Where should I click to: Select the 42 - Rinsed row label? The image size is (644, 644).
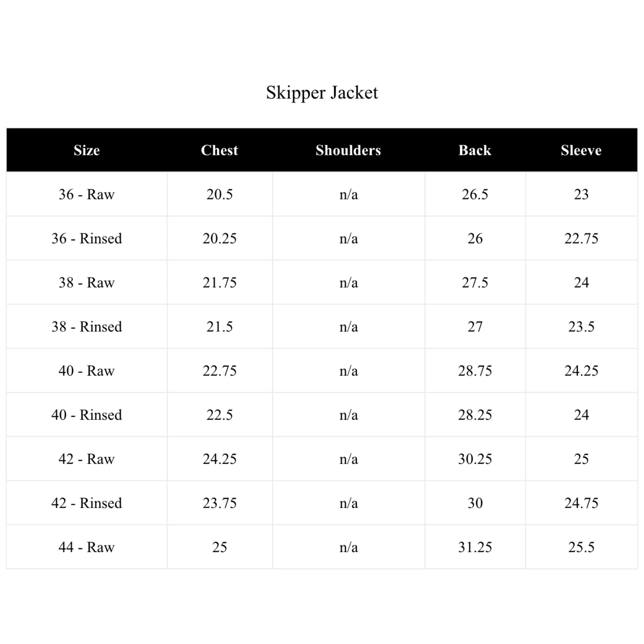pos(87,503)
